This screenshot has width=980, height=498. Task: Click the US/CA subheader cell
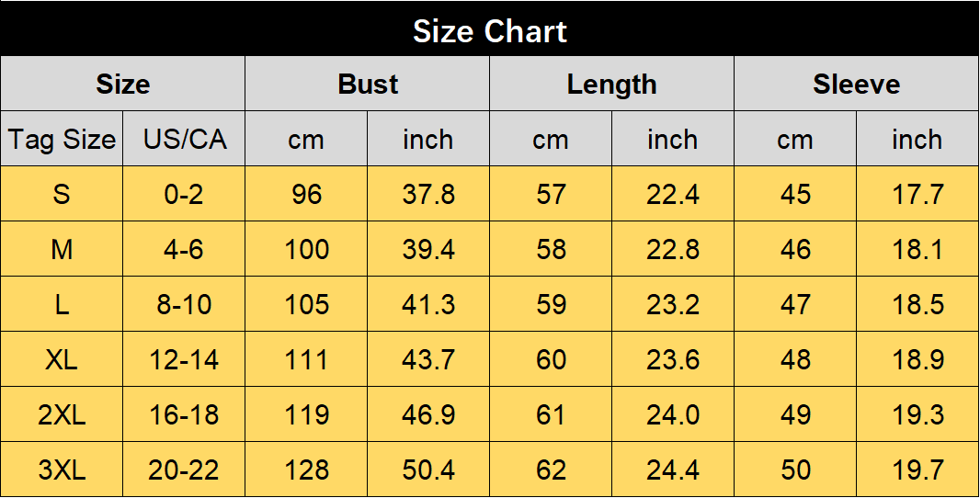pos(184,139)
